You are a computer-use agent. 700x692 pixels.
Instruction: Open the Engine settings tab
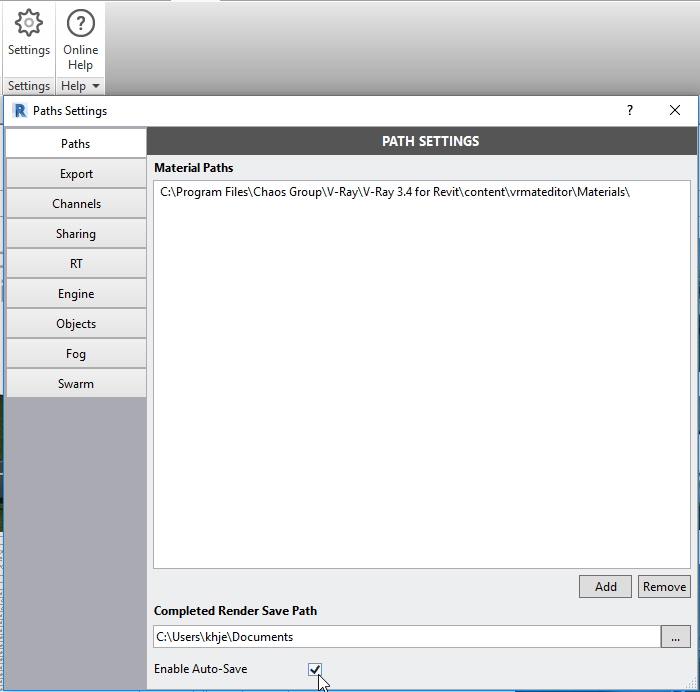click(x=76, y=294)
